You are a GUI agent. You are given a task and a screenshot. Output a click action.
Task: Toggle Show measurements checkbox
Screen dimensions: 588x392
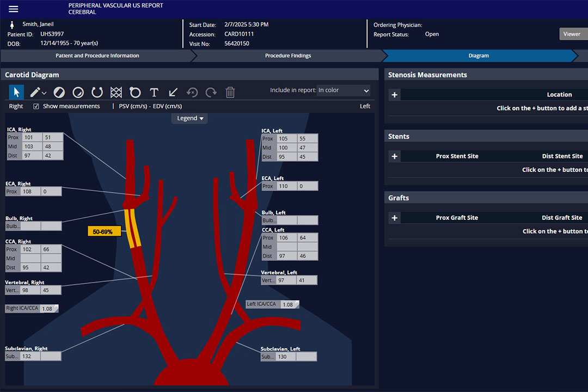coord(36,106)
